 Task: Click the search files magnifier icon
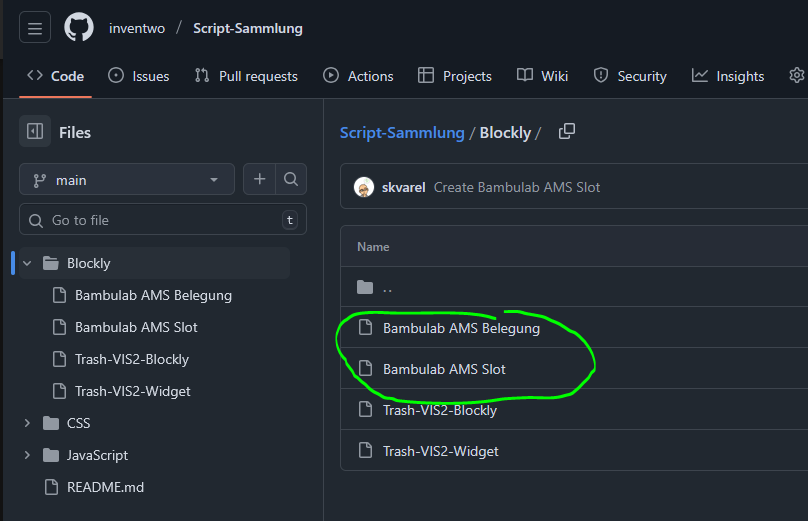click(x=290, y=179)
